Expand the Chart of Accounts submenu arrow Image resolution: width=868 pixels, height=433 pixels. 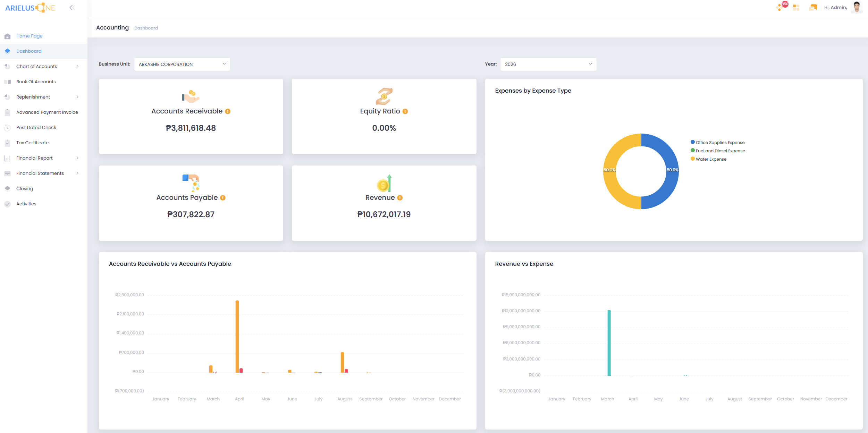77,66
